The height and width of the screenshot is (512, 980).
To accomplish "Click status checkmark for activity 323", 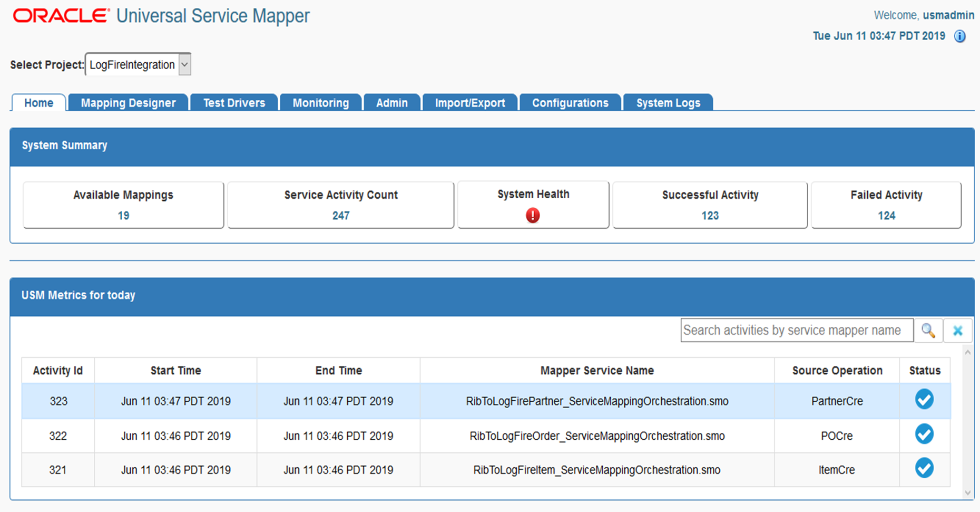I will 924,399.
